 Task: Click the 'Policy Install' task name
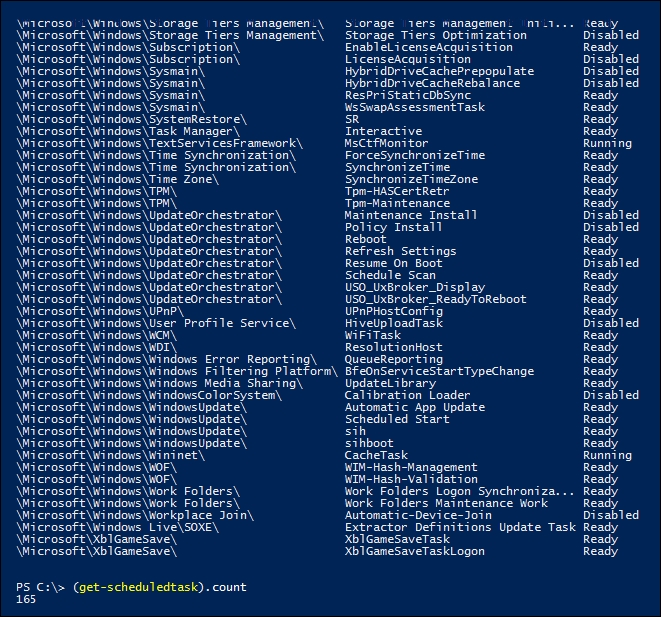click(x=394, y=227)
